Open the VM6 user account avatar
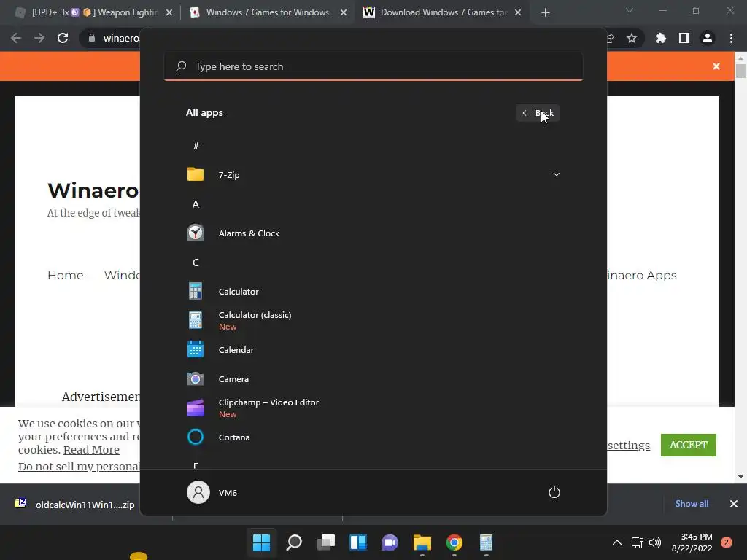The image size is (747, 560). pos(198,492)
